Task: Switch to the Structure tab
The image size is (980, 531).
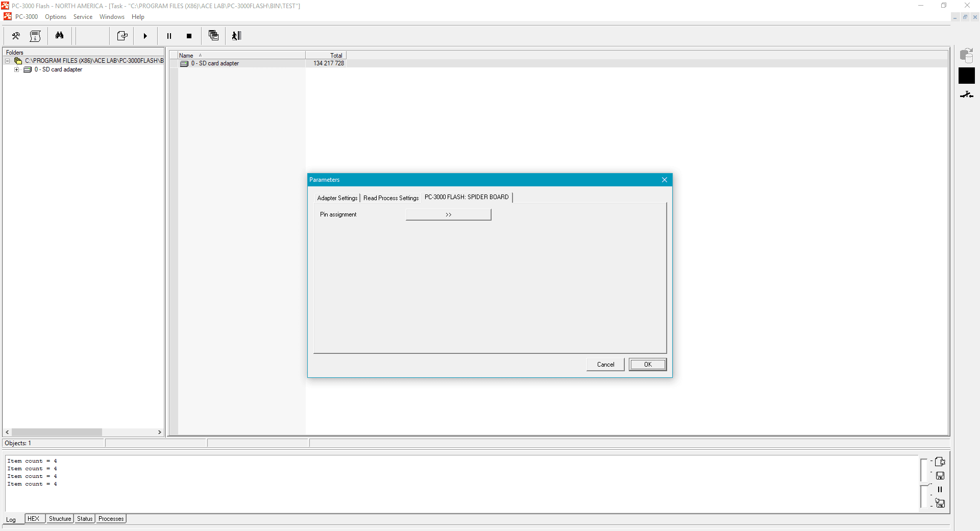Action: [60, 519]
